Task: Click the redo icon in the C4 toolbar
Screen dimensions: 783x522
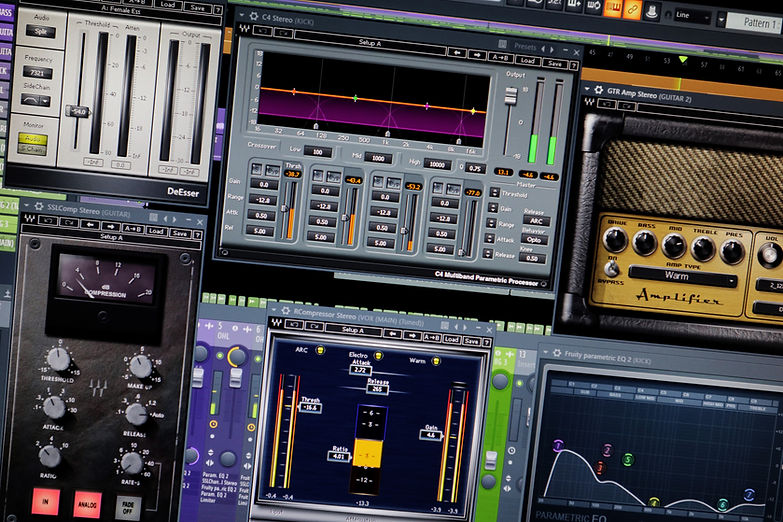Action: (284, 33)
